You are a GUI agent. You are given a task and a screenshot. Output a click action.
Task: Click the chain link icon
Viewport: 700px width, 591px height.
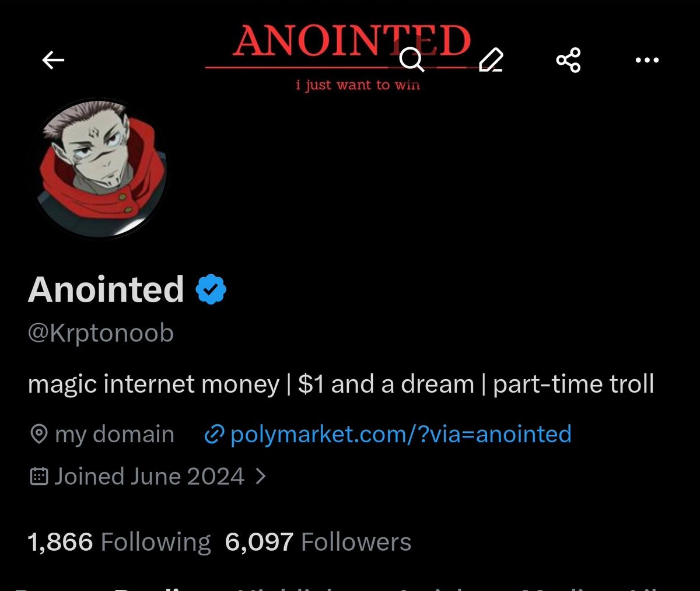(215, 435)
